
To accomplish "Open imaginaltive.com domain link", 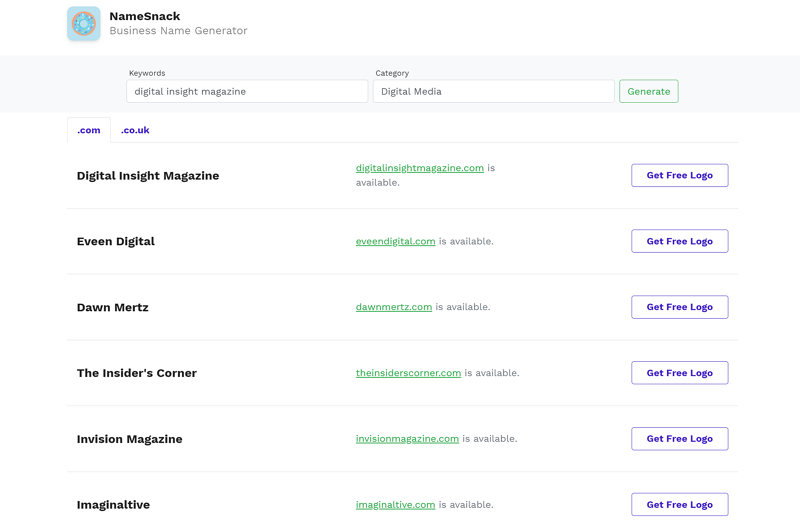I will pyautogui.click(x=395, y=505).
